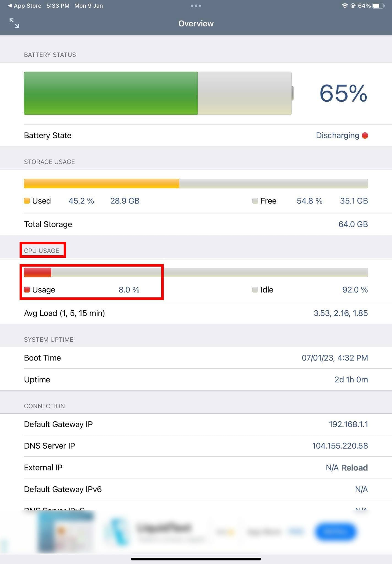Tap the Wi-Fi status icon
This screenshot has width=392, height=564.
point(345,6)
